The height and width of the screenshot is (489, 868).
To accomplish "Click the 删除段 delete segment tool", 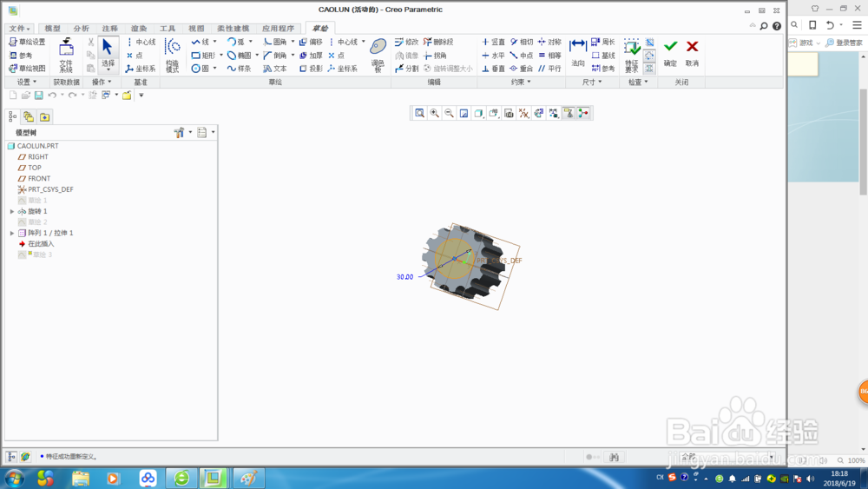I will pos(438,42).
